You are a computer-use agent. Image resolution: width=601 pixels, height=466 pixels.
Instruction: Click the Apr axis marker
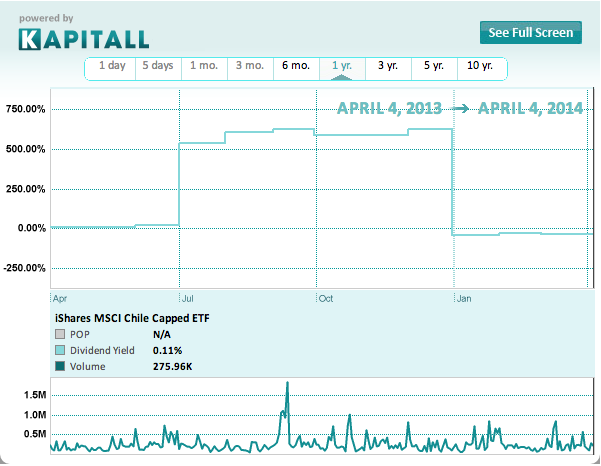(60, 299)
